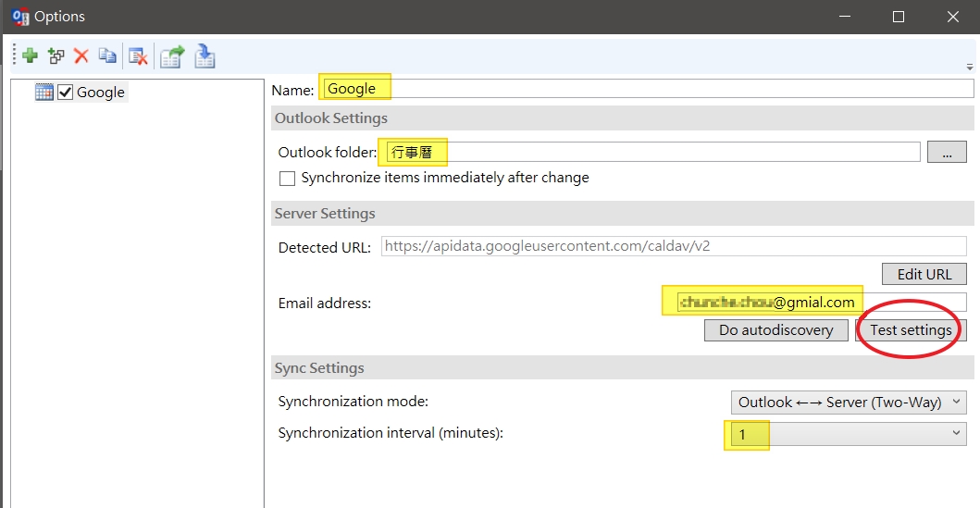Open Synchronization interval dropdown
Image resolution: width=980 pixels, height=508 pixels.
[849, 434]
